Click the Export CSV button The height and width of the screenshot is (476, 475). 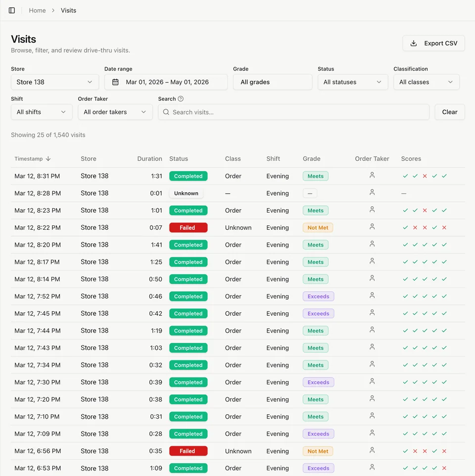pos(433,43)
